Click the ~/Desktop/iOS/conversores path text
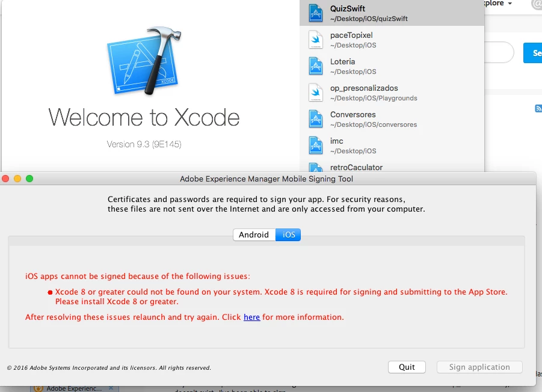The width and height of the screenshot is (542, 392). 374,124
